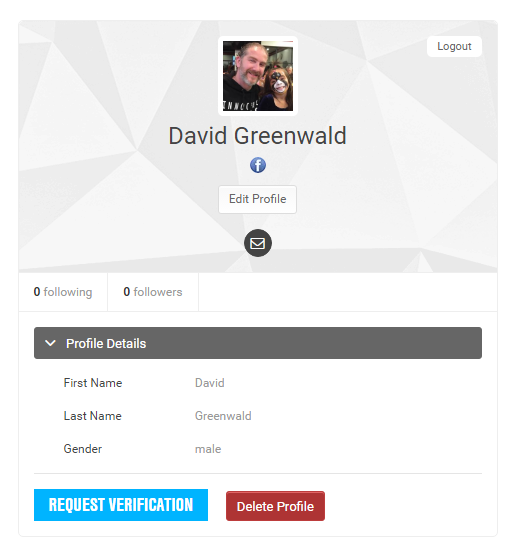Click the envelope message icon
This screenshot has width=513, height=550.
(x=258, y=243)
